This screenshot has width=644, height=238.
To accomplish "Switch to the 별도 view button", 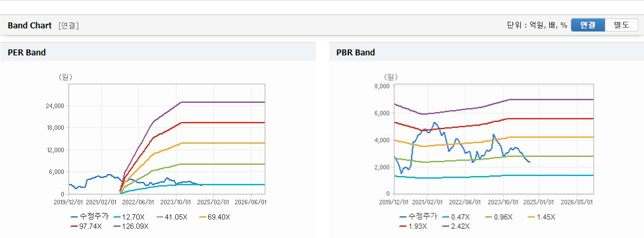I will [x=622, y=25].
